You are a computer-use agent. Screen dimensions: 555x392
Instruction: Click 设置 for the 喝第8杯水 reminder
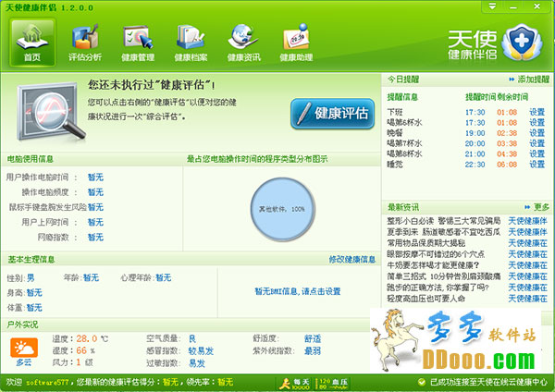coord(536,153)
